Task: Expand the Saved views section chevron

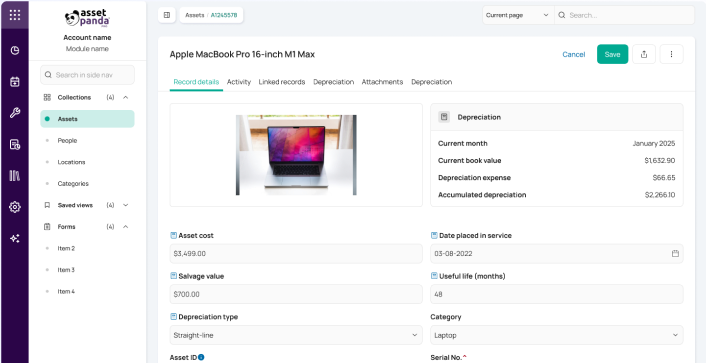Action: click(126, 205)
